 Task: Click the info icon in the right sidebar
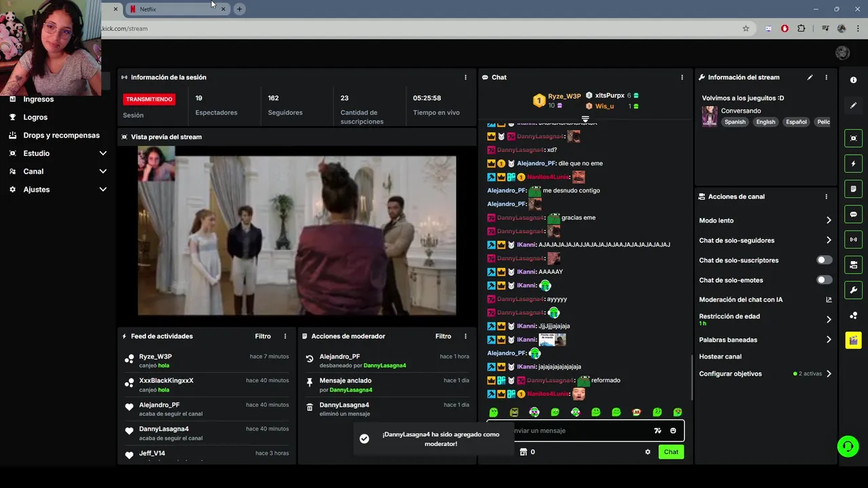tap(853, 80)
